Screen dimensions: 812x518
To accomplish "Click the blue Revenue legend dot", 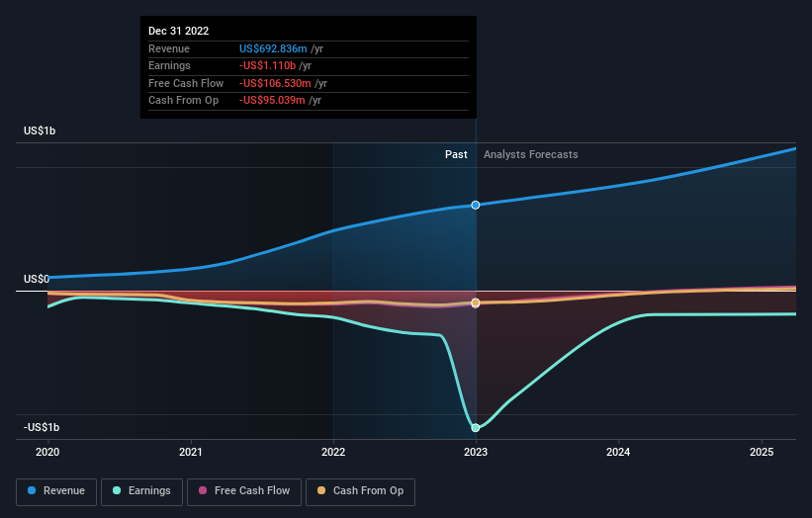I will (32, 490).
